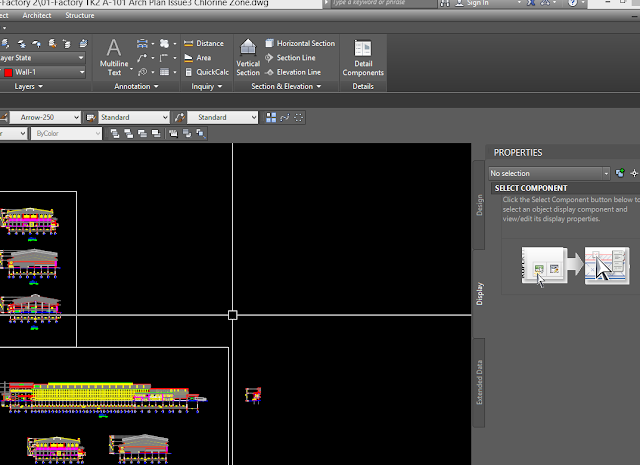Switch to the Design tab
Image resolution: width=640 pixels, height=465 pixels.
pos(480,204)
